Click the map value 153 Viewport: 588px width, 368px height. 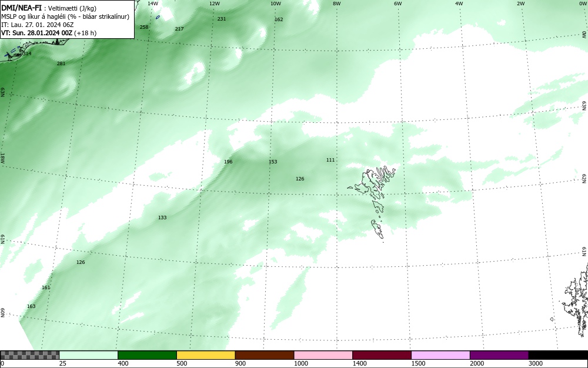[x=273, y=162]
